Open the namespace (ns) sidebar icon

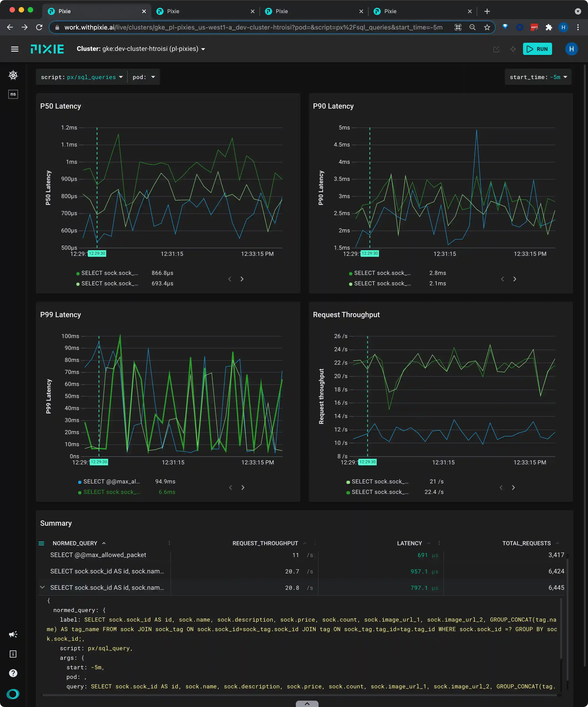[x=13, y=94]
